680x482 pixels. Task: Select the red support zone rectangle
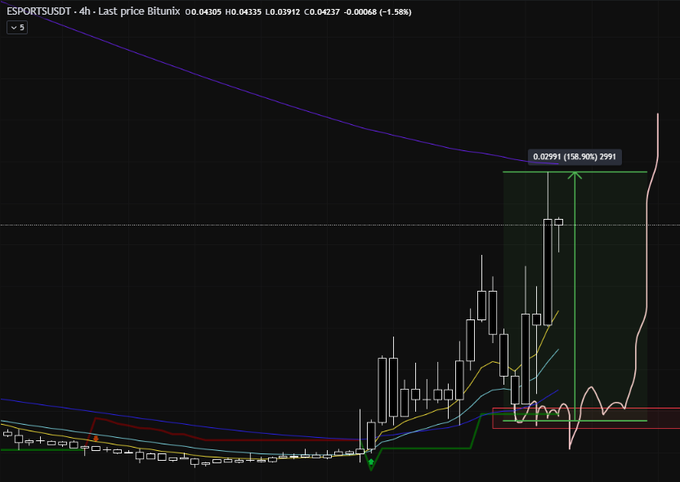click(586, 418)
